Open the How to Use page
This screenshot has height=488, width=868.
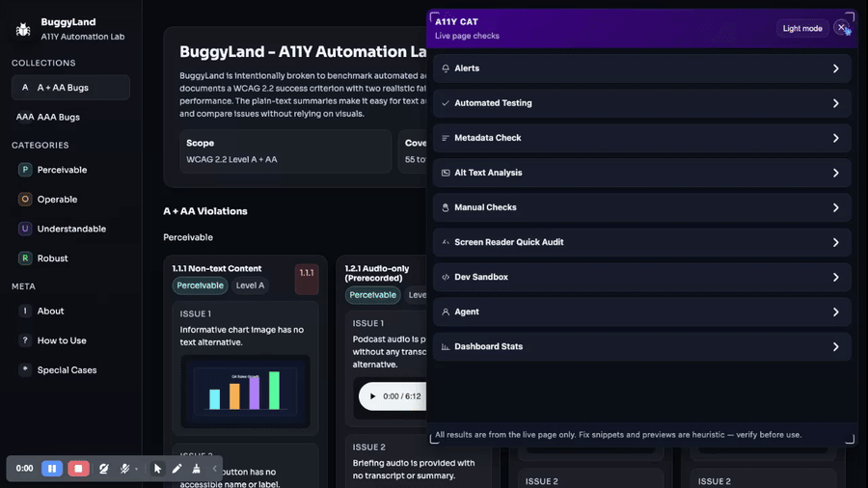[x=61, y=340]
